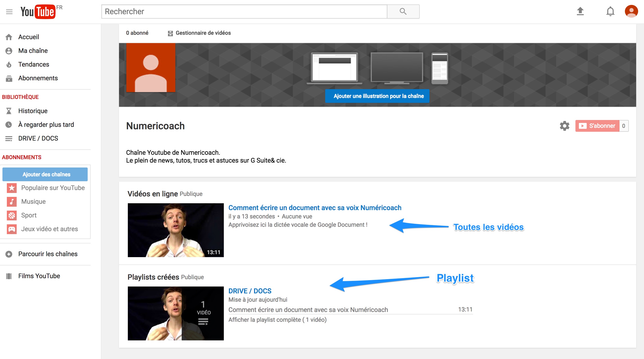
Task: Open Parcourir les chaînes
Action: pos(48,254)
